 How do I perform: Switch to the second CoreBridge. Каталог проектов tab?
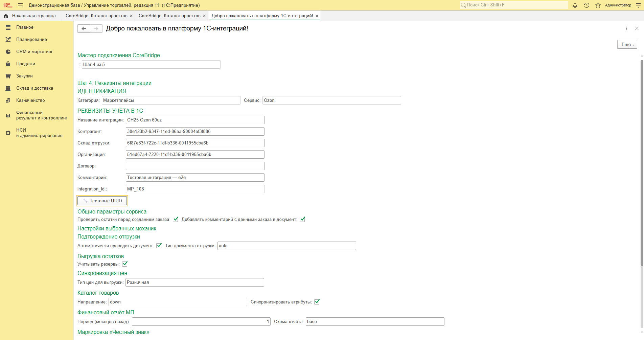tap(169, 16)
